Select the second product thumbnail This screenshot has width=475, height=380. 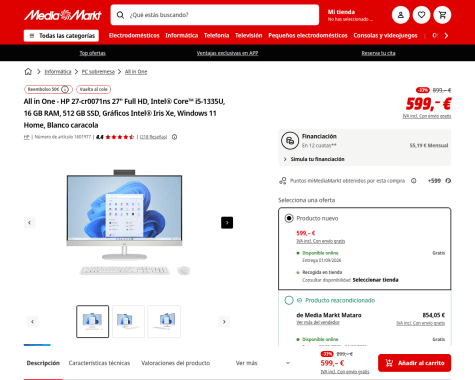(x=128, y=322)
